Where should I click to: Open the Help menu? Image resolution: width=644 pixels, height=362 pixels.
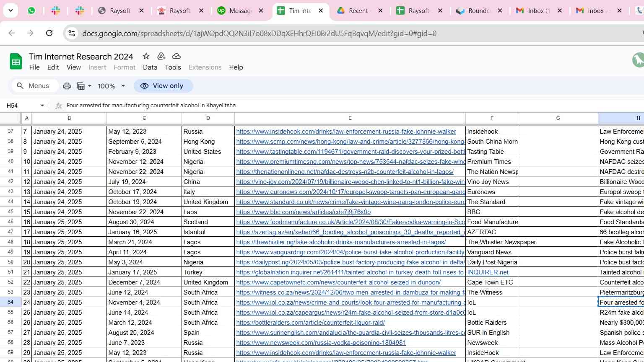pos(236,67)
